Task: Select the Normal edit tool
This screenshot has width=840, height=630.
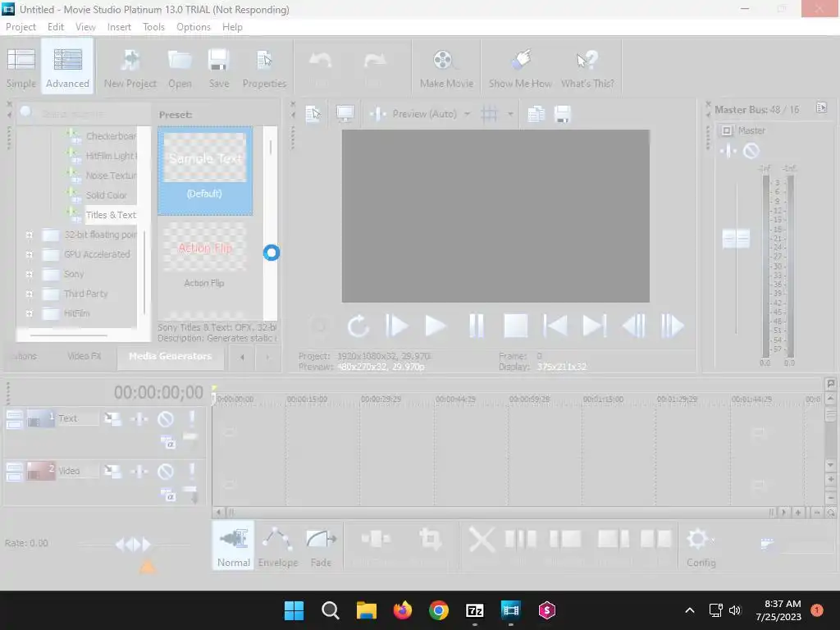Action: coord(234,546)
